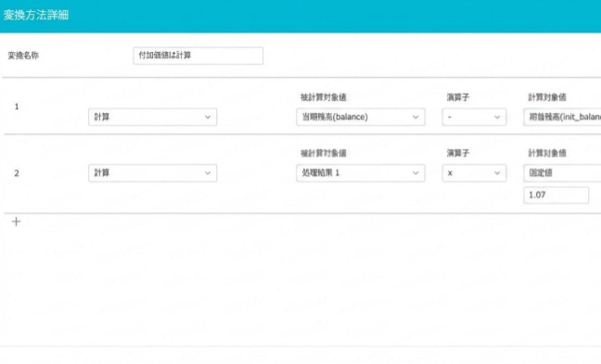
Task: Click row 2 演算子 label
Action: (458, 153)
